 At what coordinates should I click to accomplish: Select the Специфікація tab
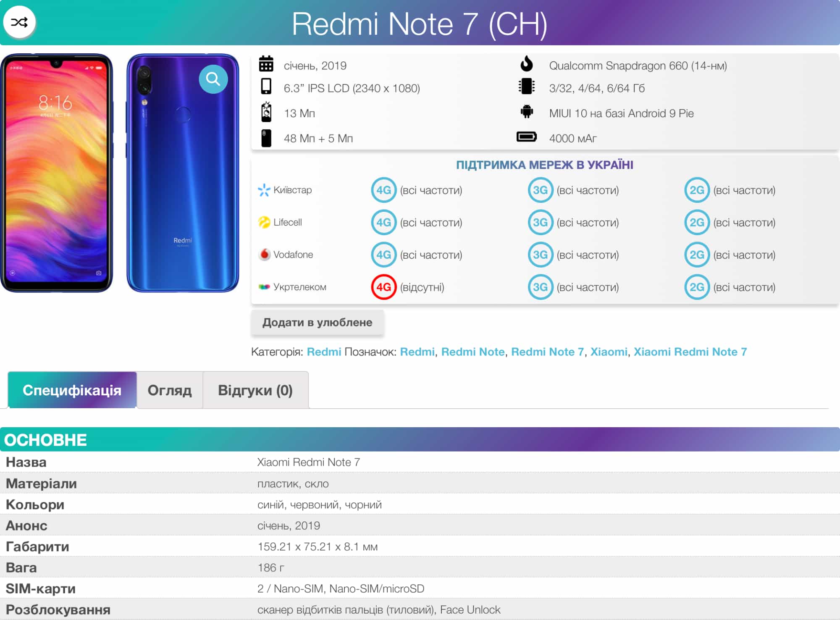tap(72, 390)
